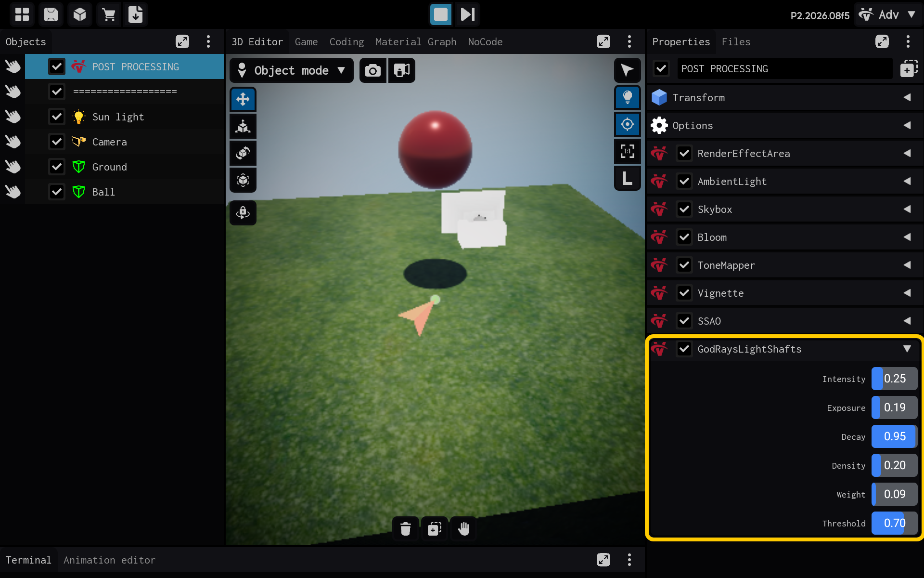Save the project with floppy icon

(51, 14)
